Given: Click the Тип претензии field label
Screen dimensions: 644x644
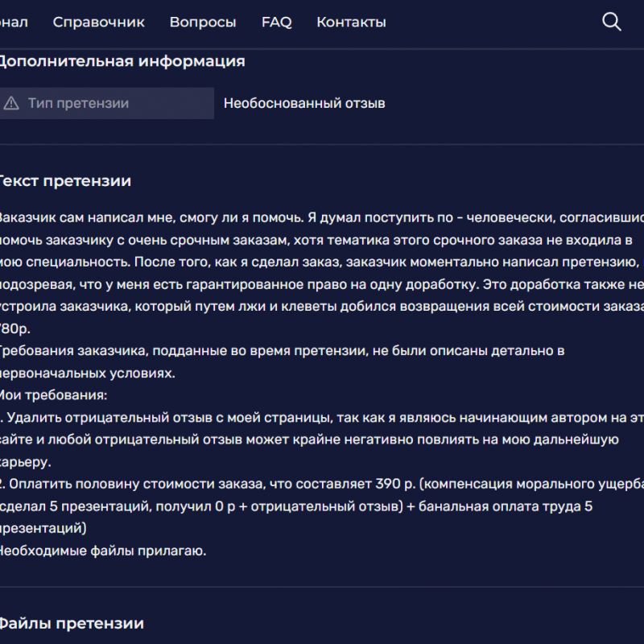Looking at the screenshot, I should [x=78, y=103].
